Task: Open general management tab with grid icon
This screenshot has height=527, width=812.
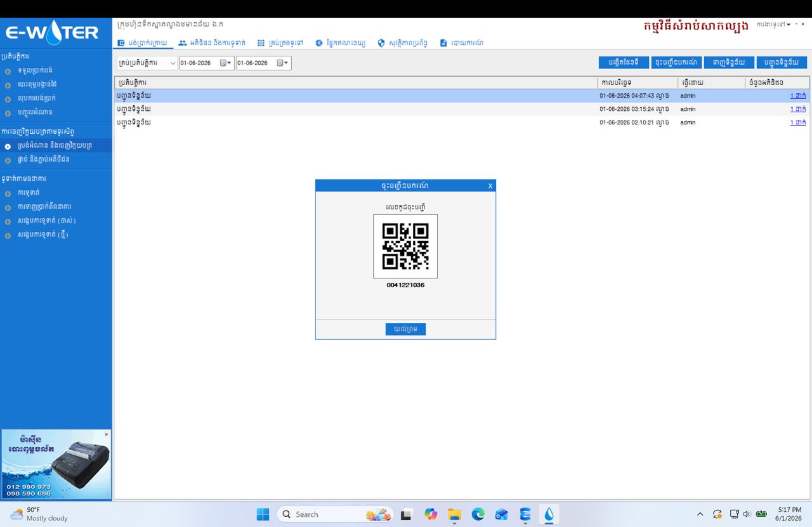Action: (x=280, y=43)
